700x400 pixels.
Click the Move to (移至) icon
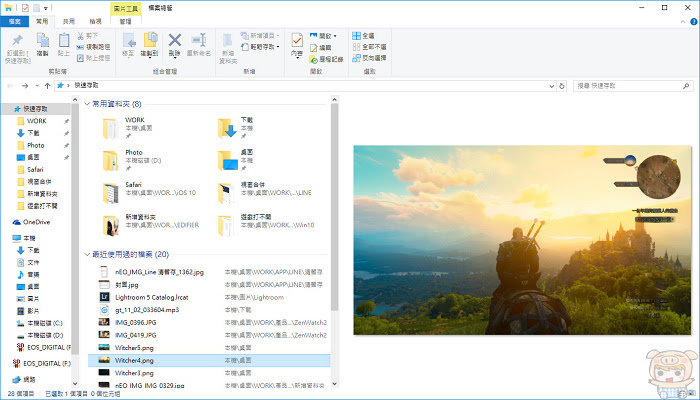pos(129,40)
